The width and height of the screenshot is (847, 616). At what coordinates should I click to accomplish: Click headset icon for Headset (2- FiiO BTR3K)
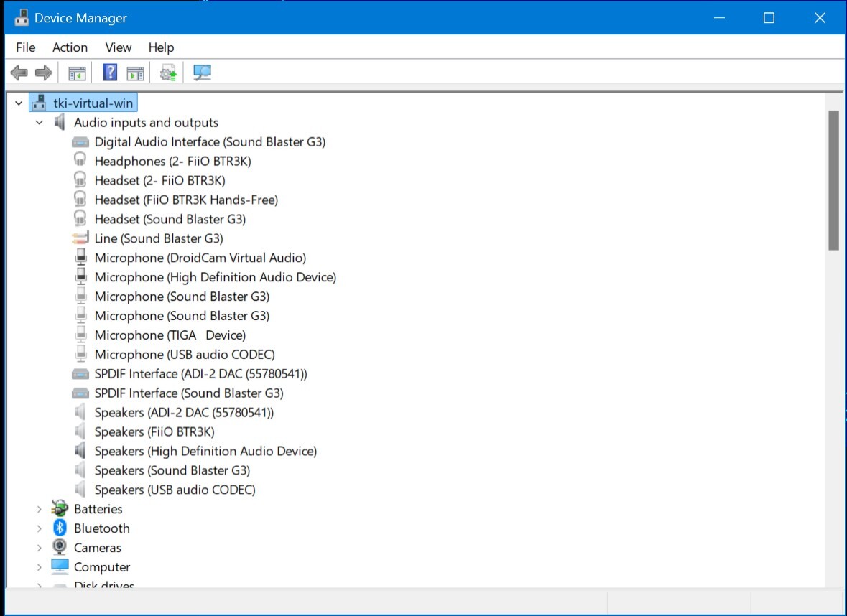coord(80,179)
